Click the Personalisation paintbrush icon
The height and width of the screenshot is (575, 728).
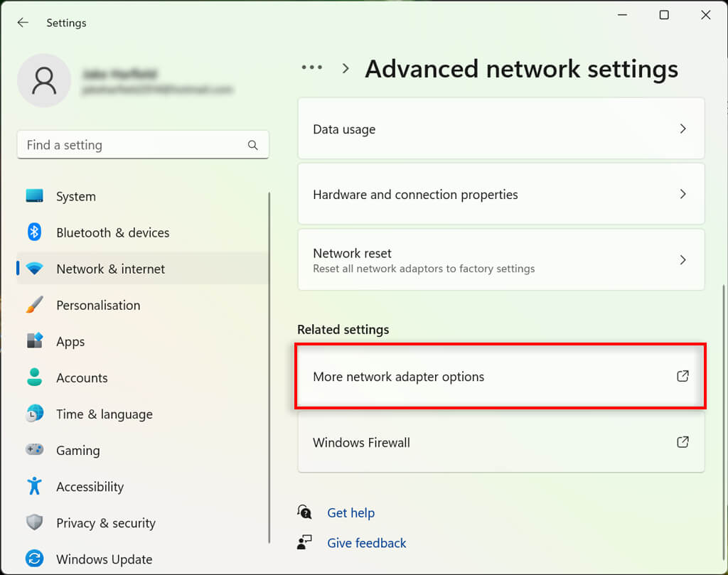tap(35, 305)
